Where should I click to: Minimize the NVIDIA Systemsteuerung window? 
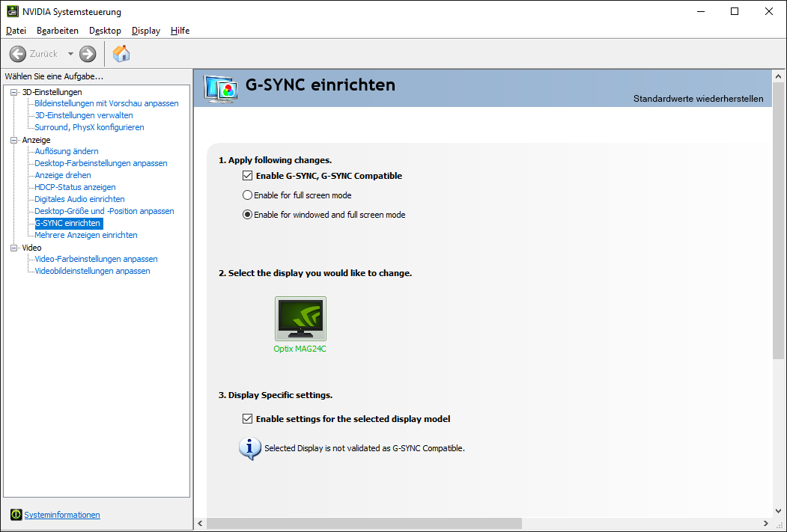[x=701, y=11]
